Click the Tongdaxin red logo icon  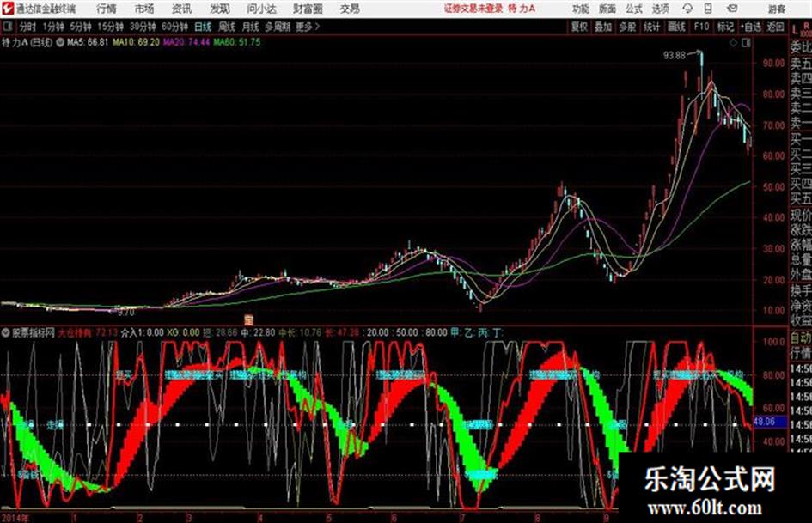pos(8,9)
